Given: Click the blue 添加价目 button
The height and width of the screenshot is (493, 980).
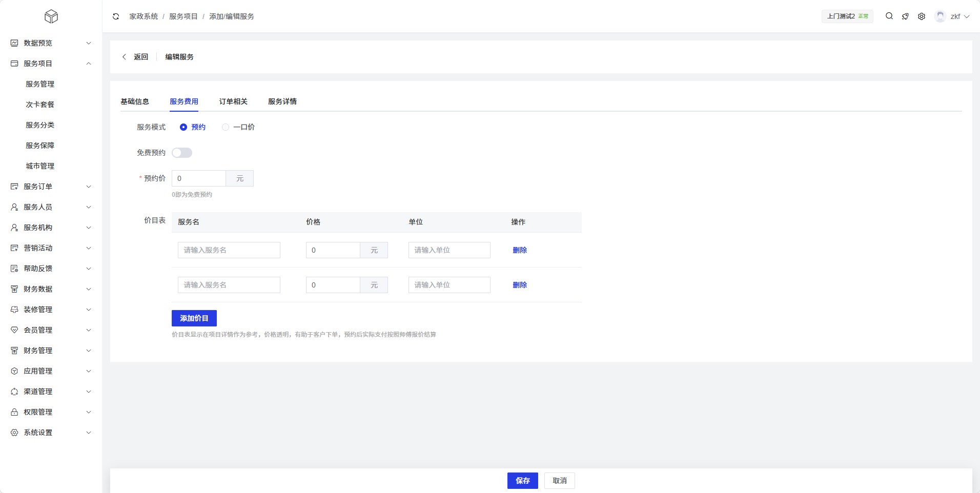Looking at the screenshot, I should 194,318.
